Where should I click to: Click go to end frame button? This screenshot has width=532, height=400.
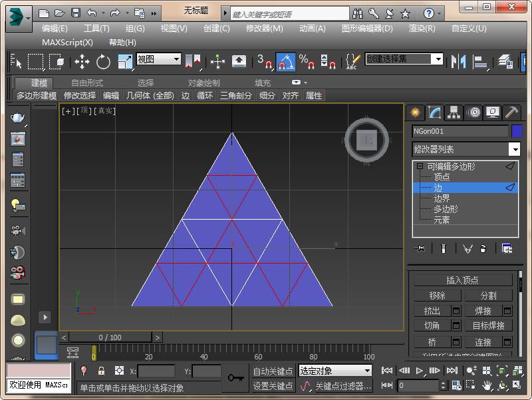[x=452, y=371]
